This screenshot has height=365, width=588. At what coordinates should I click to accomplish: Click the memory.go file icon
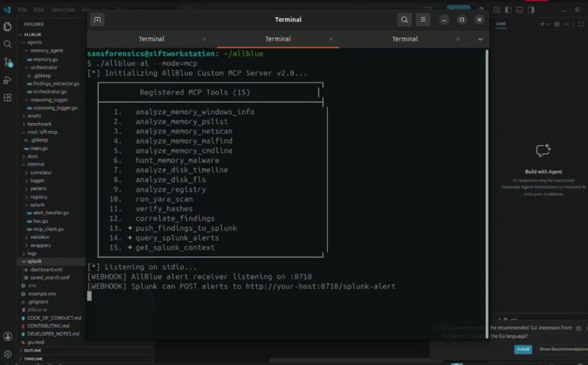[29, 60]
